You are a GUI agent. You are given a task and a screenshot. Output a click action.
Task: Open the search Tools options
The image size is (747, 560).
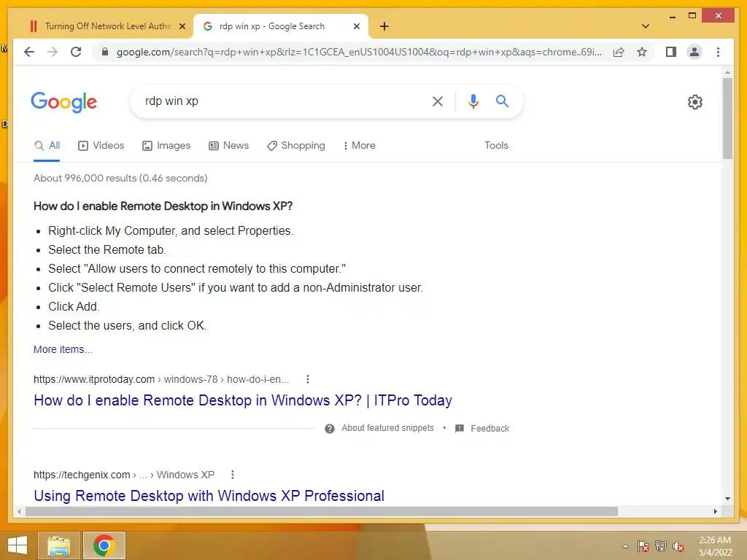[496, 145]
